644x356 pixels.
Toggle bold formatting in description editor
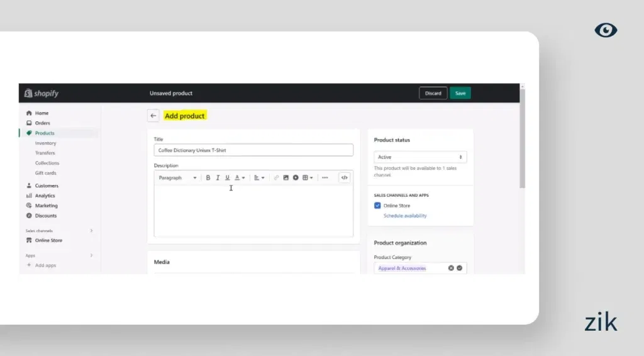[x=208, y=178]
